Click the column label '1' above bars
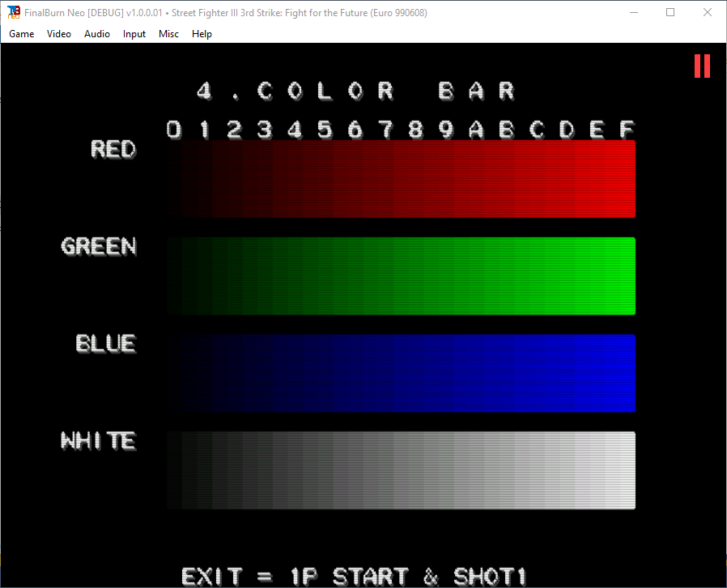This screenshot has height=588, width=727. 205,130
